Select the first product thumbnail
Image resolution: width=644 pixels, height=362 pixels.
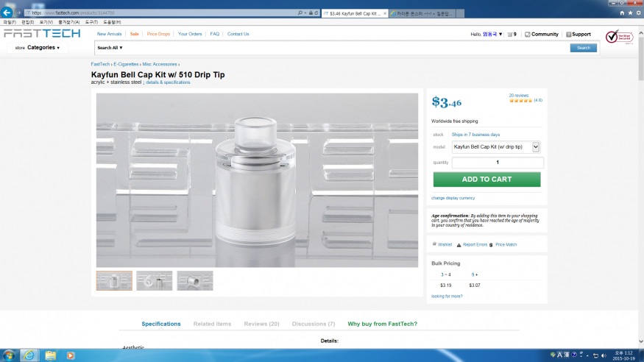click(x=114, y=281)
